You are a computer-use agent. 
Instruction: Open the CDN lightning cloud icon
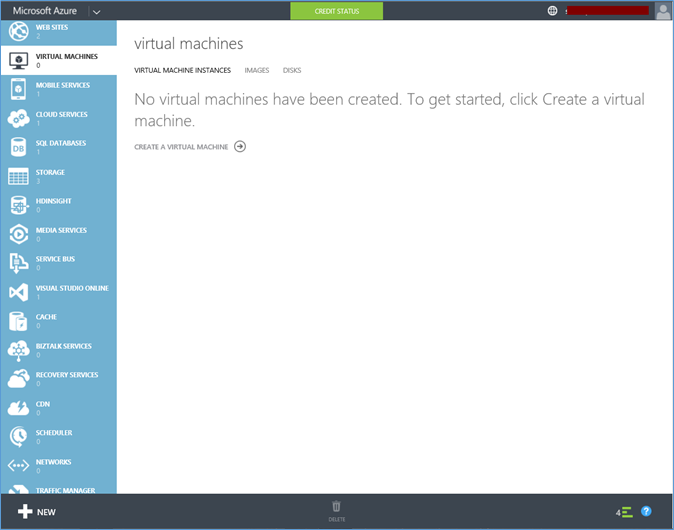(18, 408)
